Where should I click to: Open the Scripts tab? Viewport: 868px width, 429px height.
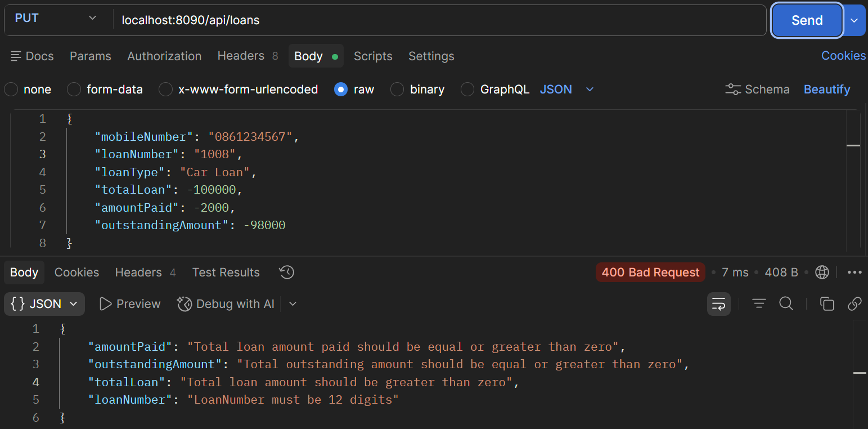pos(373,56)
